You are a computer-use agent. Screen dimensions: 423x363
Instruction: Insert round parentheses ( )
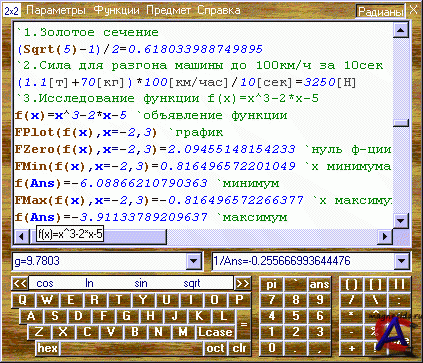351,284
